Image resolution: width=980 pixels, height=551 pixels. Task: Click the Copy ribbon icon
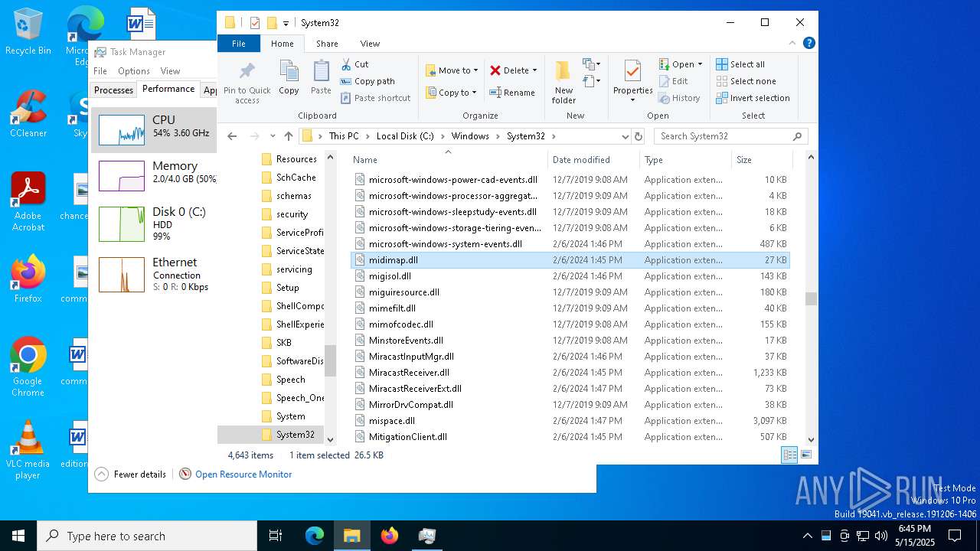click(289, 77)
